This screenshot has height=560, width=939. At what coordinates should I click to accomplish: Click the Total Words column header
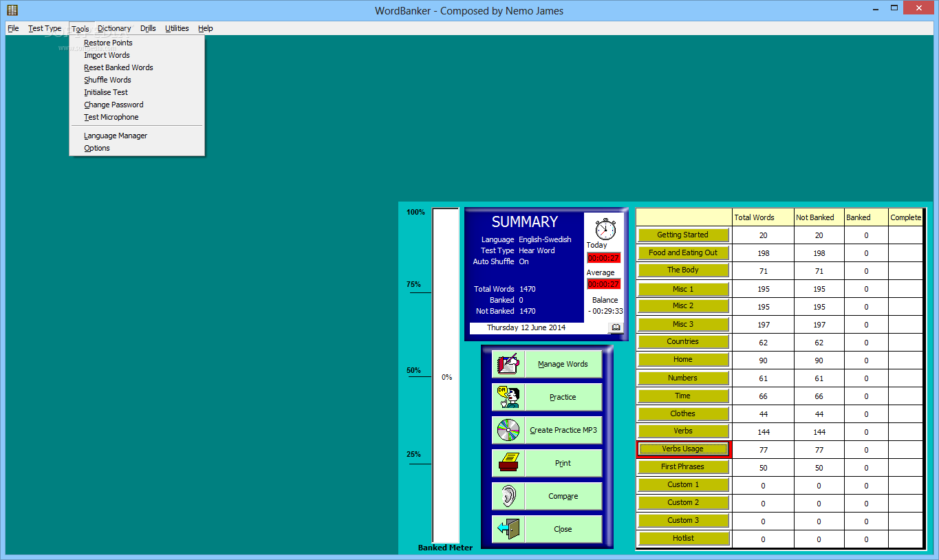(x=763, y=217)
